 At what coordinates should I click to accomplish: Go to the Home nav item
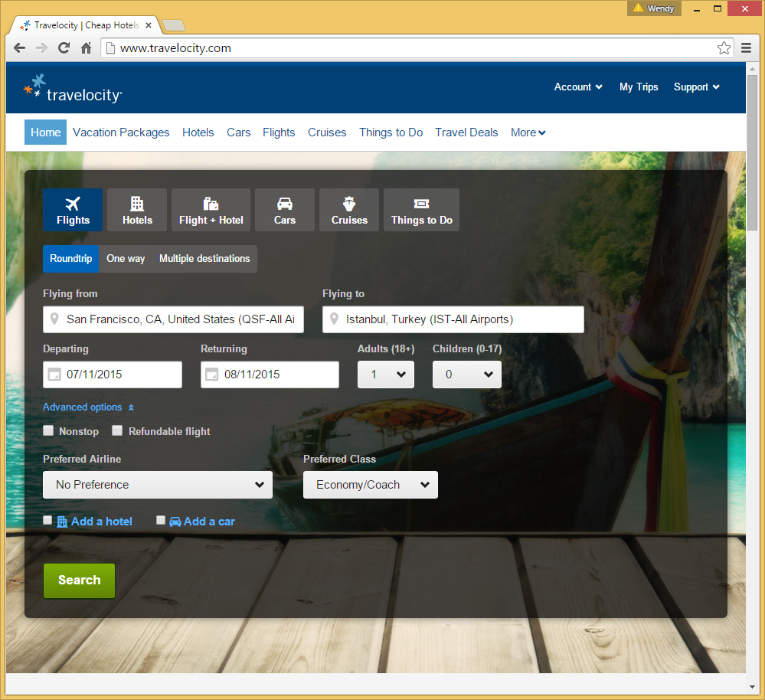click(45, 132)
